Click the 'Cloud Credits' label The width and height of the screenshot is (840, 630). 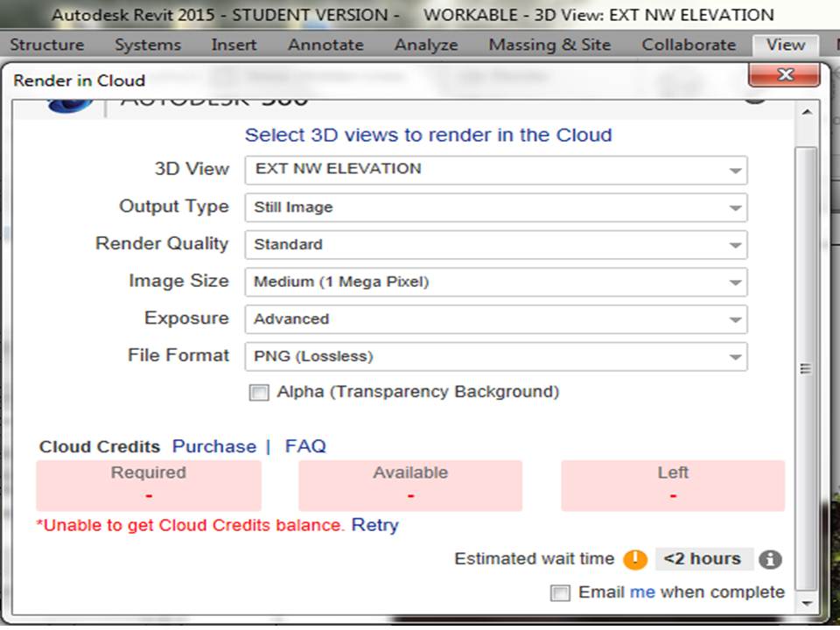(100, 447)
